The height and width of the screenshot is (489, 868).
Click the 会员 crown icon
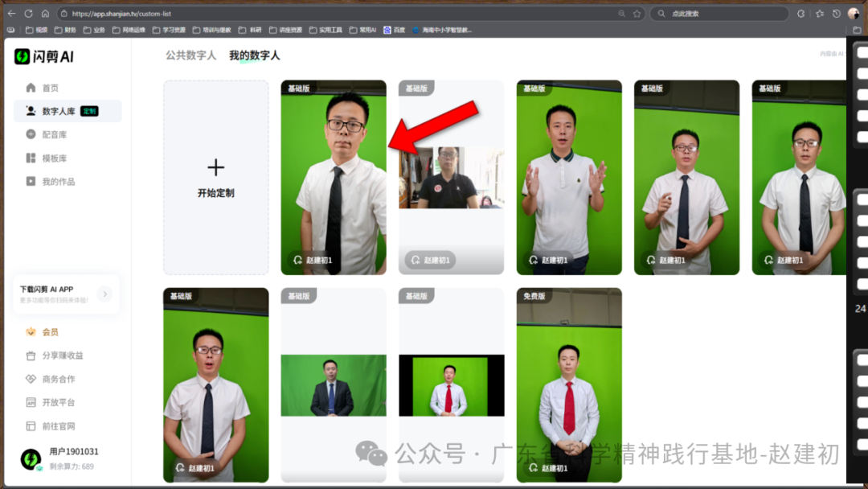tap(31, 331)
